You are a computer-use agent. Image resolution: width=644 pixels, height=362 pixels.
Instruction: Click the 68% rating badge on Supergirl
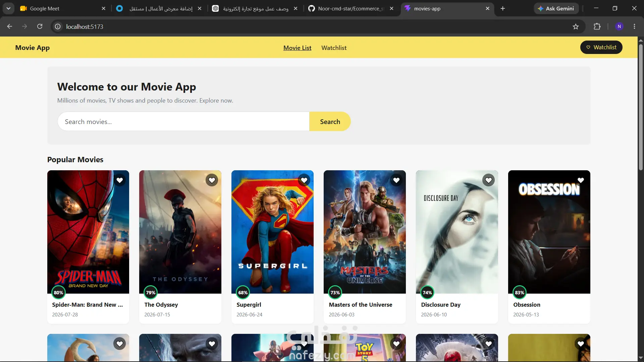[243, 293]
